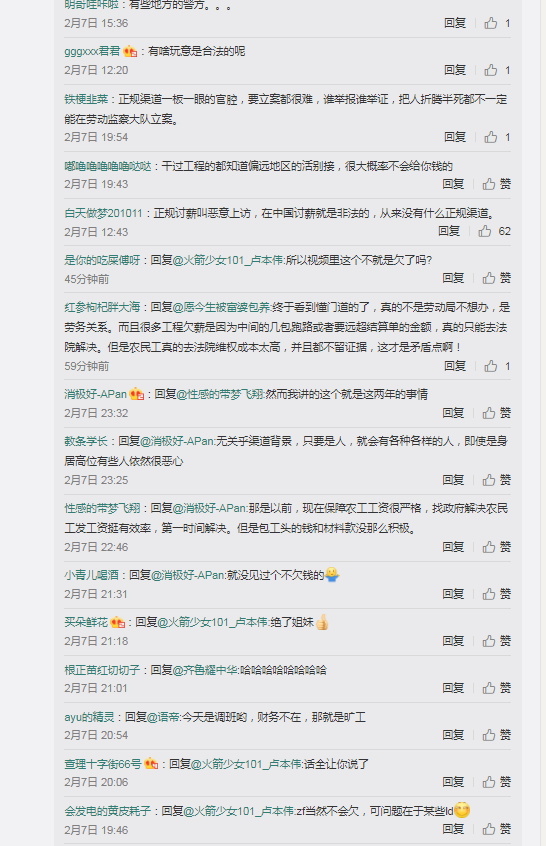Open 铁梗韭菜's user profile

point(86,99)
